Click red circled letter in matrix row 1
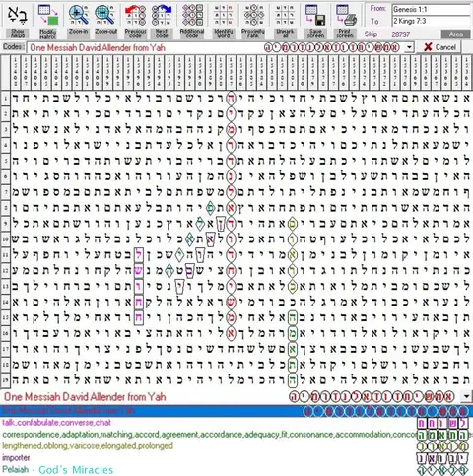Screen dimensions: 473x476 coord(231,99)
